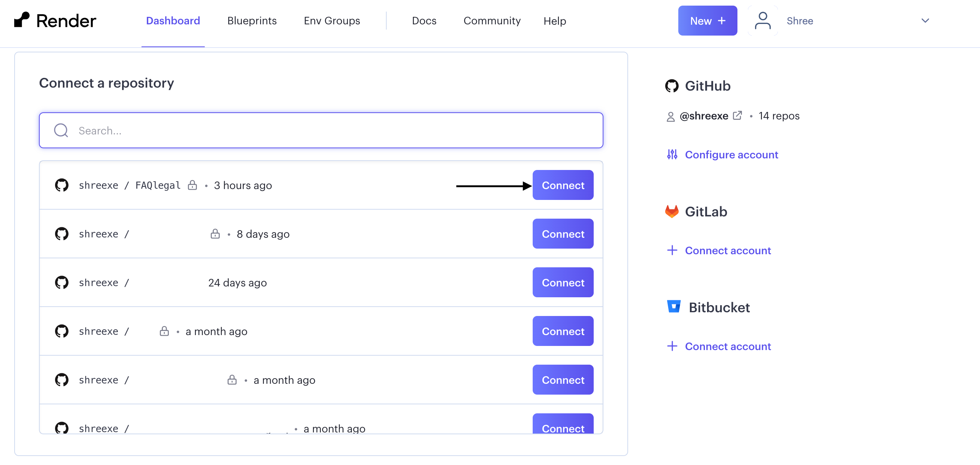Click the person icon next to @shreexe
This screenshot has width=980, height=465.
pos(671,116)
